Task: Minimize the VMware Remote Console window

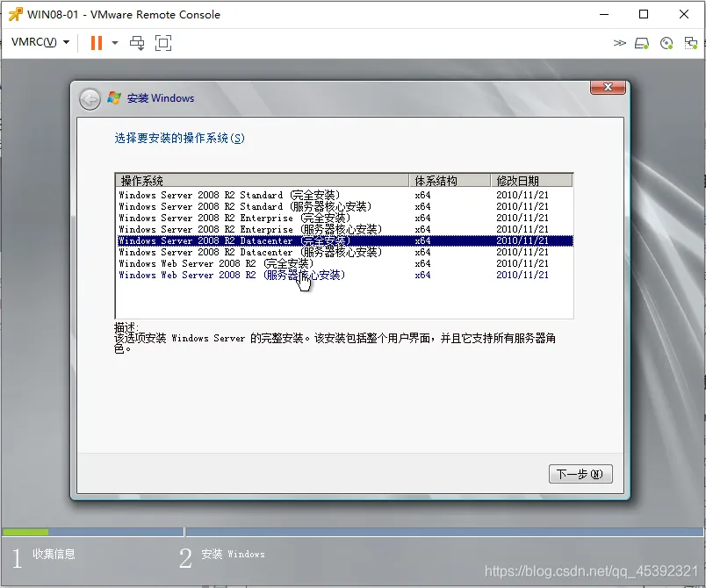Action: [604, 14]
